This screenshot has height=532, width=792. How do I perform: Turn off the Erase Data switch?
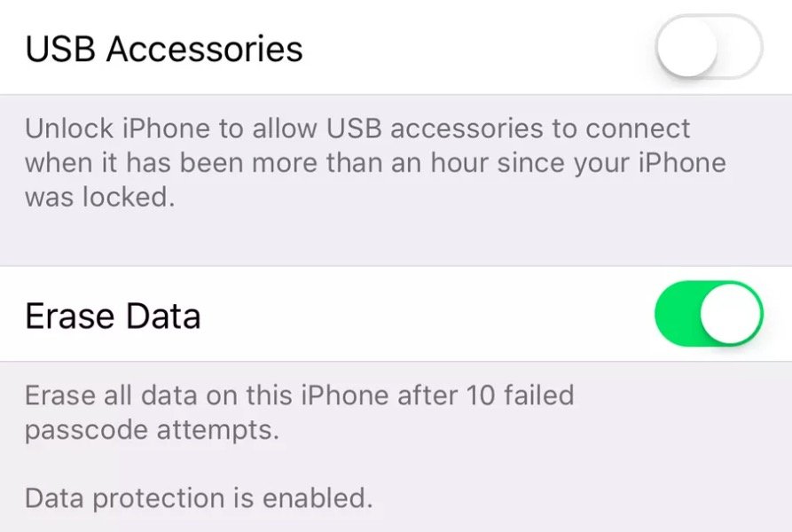tap(710, 314)
